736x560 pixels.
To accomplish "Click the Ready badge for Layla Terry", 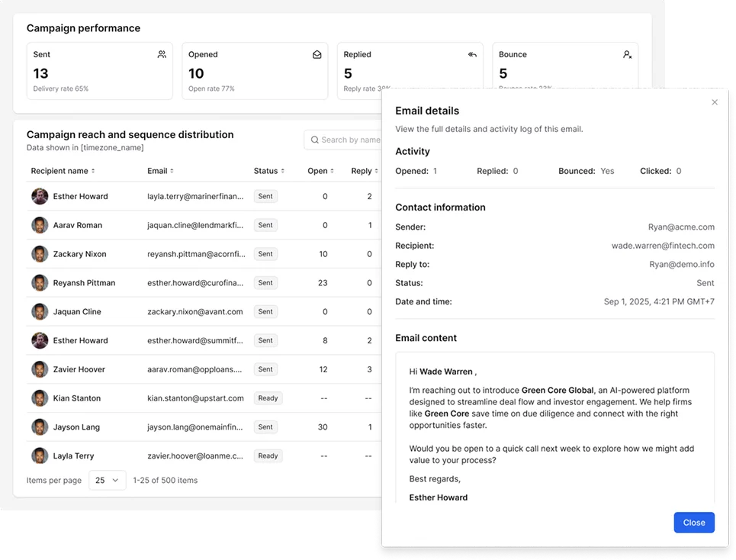I will pyautogui.click(x=268, y=456).
